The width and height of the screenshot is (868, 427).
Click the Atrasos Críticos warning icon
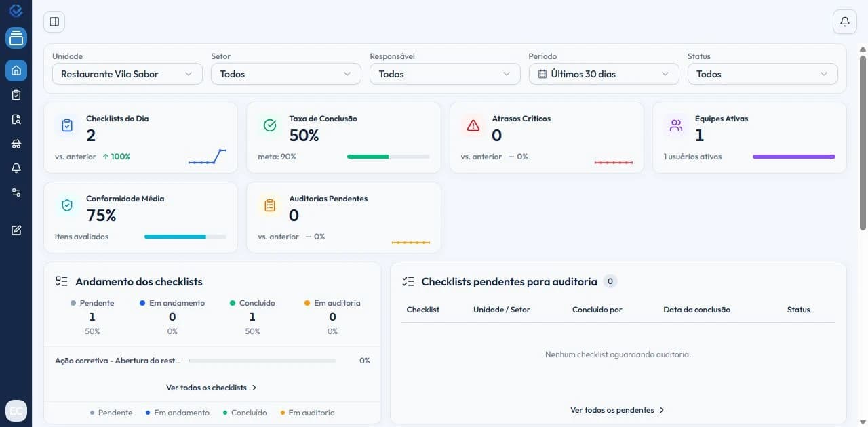[473, 125]
